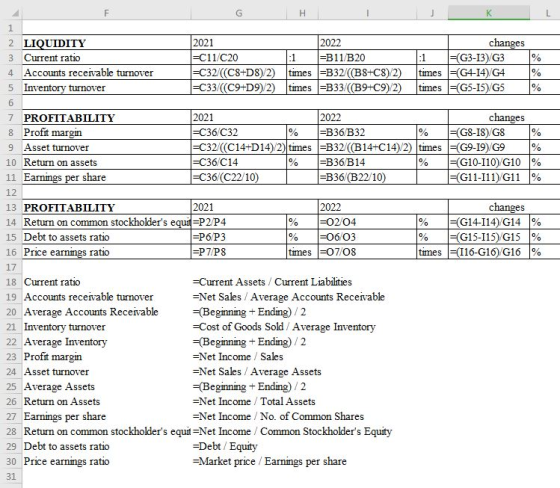Select column I header

coord(368,13)
